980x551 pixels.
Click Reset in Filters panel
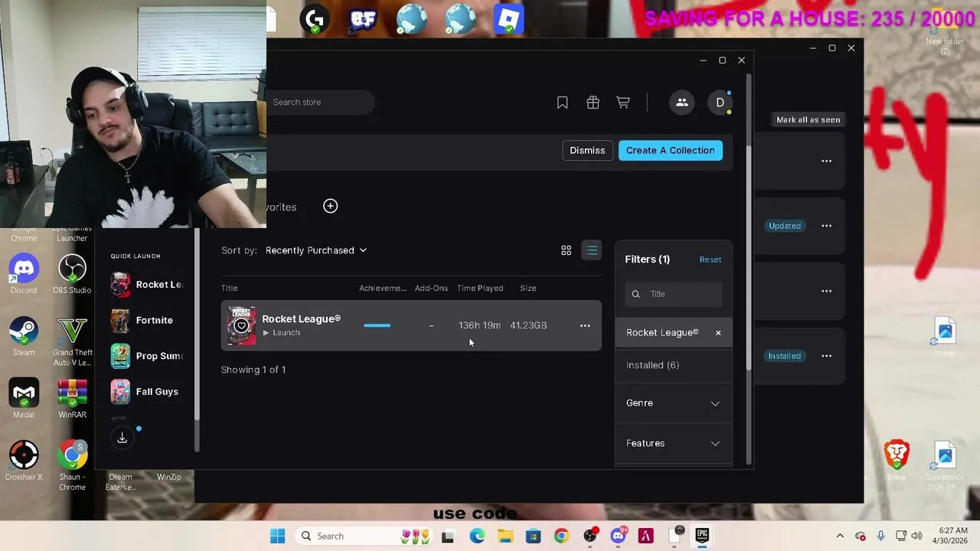tap(710, 259)
